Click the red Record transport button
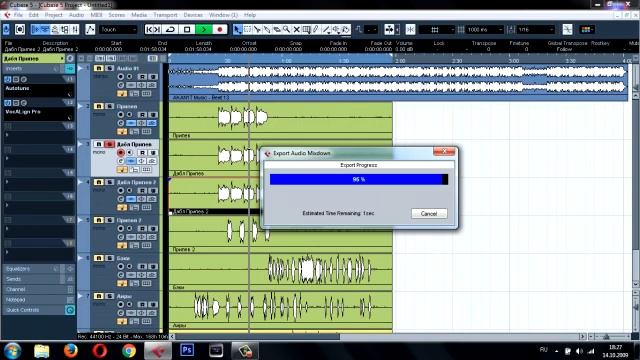Image resolution: width=640 pixels, height=360 pixels. (x=220, y=29)
